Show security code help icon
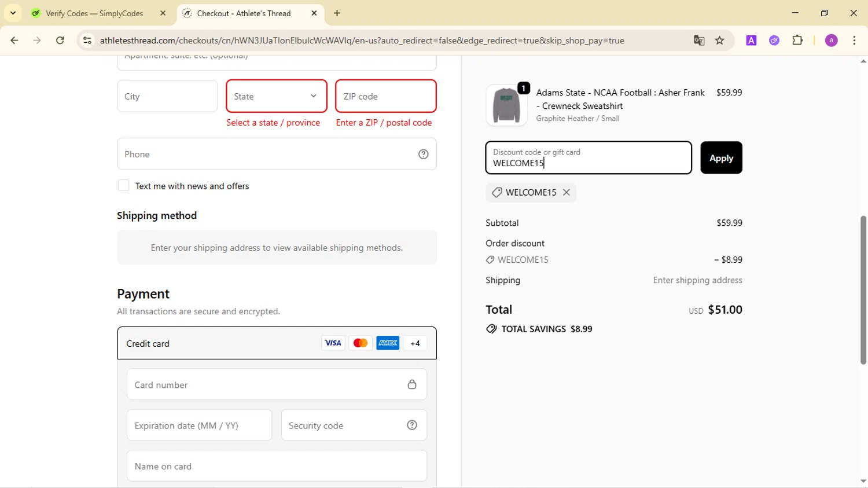This screenshot has height=488, width=868. [x=412, y=425]
